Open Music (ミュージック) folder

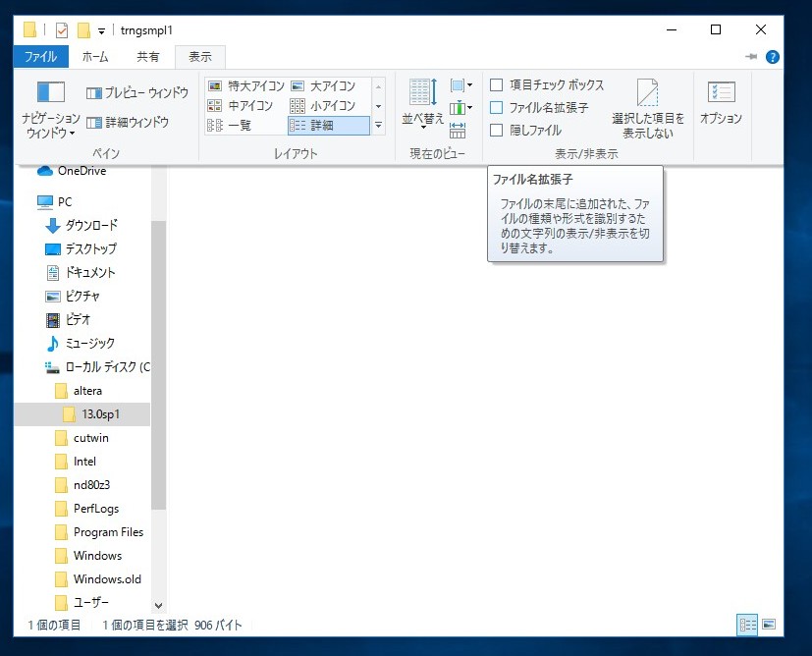pyautogui.click(x=81, y=344)
